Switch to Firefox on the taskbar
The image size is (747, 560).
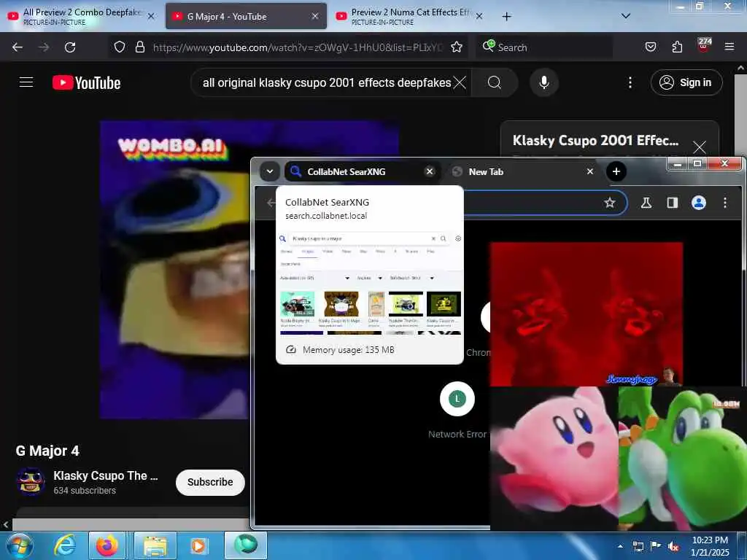107,545
